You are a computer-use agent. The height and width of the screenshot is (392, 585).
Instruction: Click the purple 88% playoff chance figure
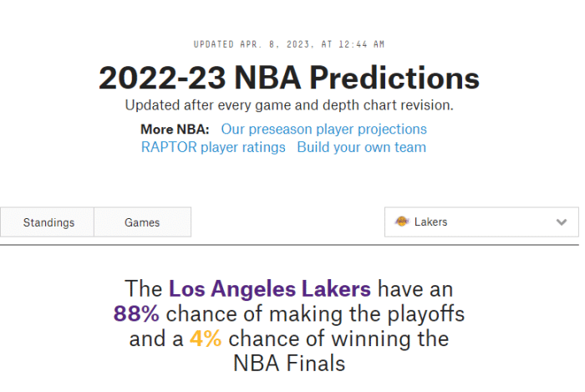click(x=139, y=314)
